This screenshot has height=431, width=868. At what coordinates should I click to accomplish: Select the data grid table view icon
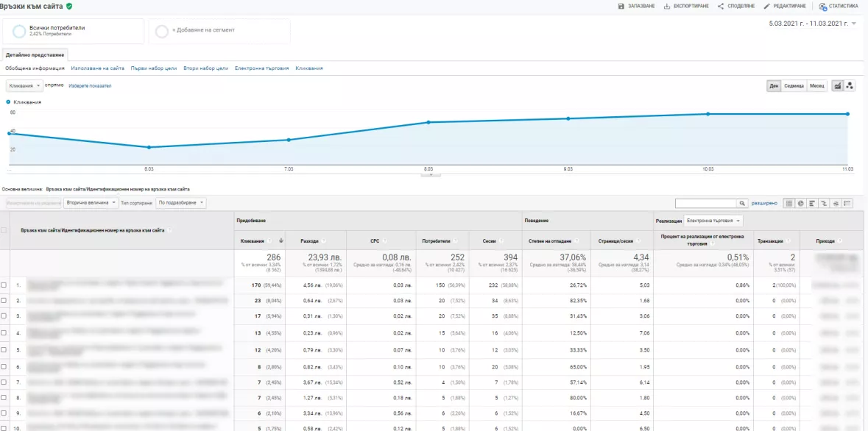788,203
